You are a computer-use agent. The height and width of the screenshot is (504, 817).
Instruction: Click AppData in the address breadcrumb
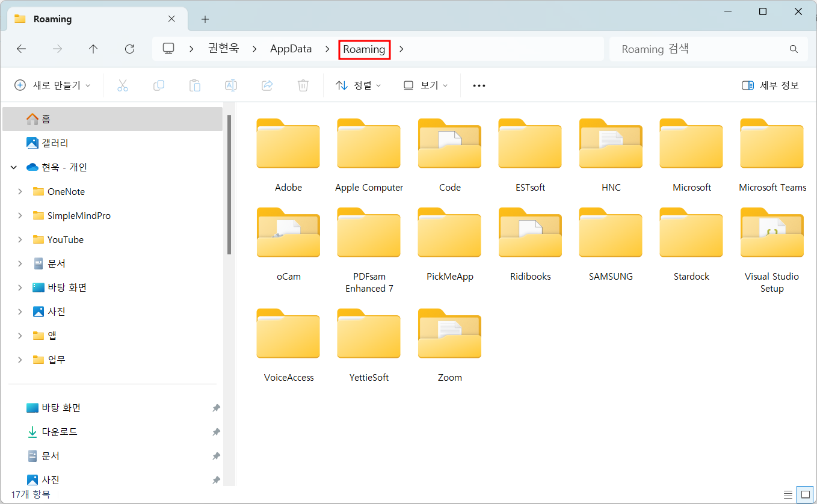click(x=291, y=49)
